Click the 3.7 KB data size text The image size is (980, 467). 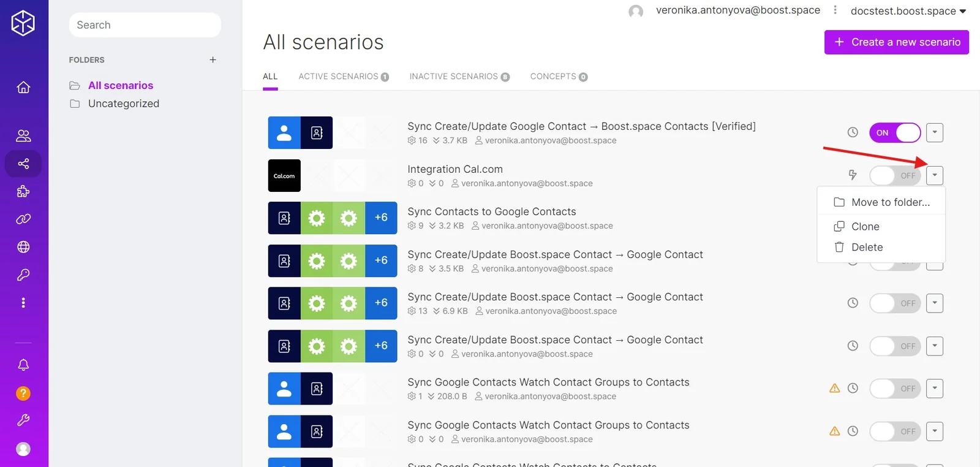454,140
